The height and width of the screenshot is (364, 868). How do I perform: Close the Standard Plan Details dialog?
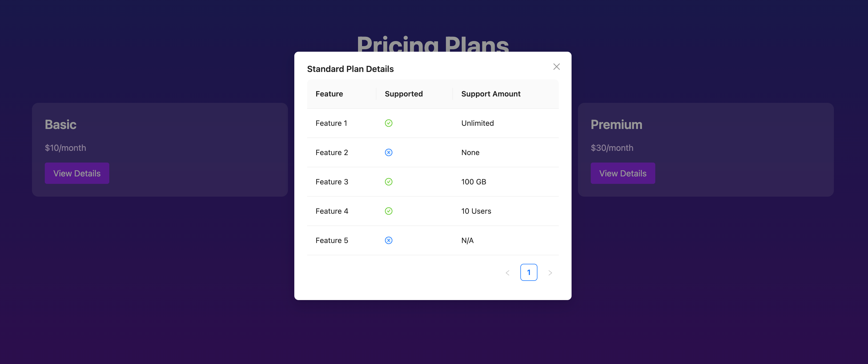[x=556, y=67]
